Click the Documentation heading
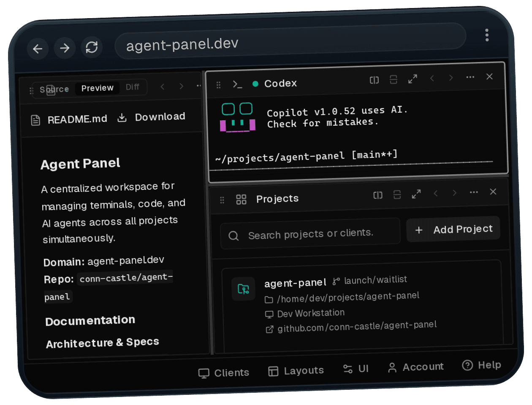 (x=90, y=321)
